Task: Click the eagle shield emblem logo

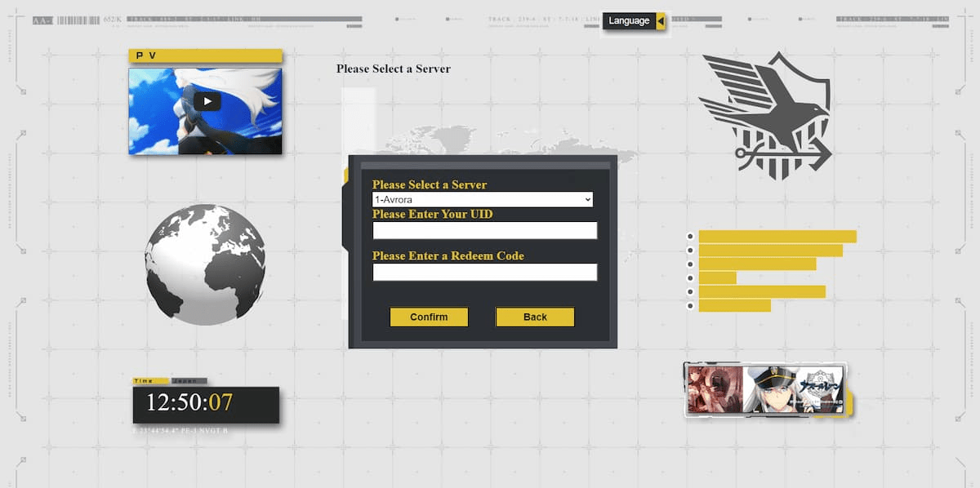Action: point(765,115)
